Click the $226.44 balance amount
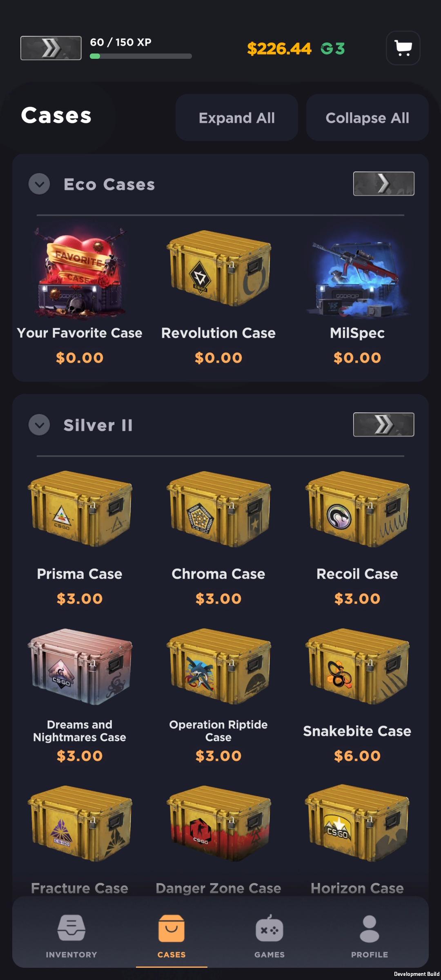The width and height of the screenshot is (441, 980). 279,49
